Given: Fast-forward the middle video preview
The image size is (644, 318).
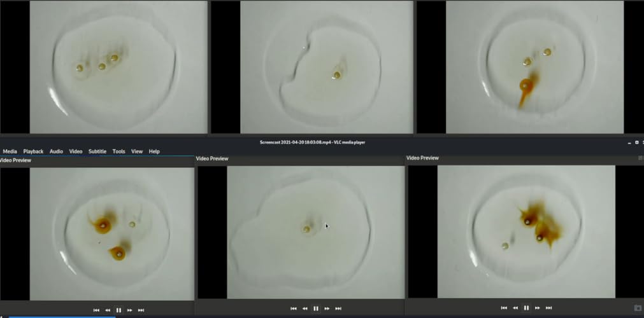Looking at the screenshot, I should [327, 308].
